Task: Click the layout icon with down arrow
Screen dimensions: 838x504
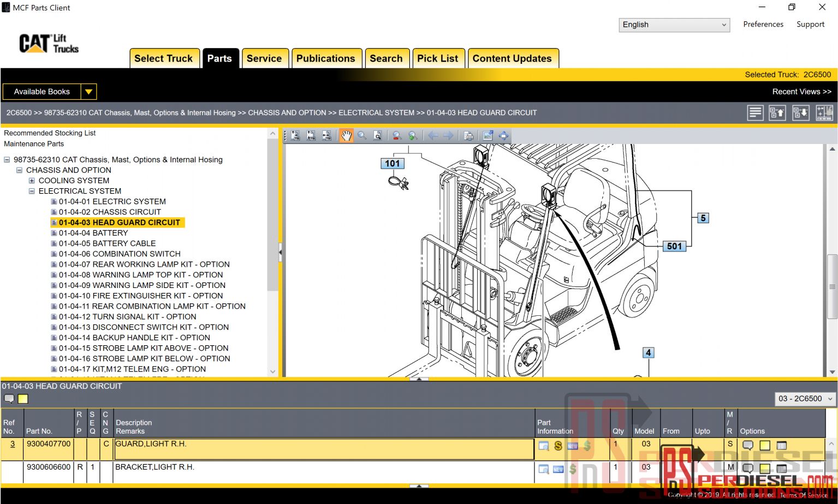Action: click(x=801, y=113)
